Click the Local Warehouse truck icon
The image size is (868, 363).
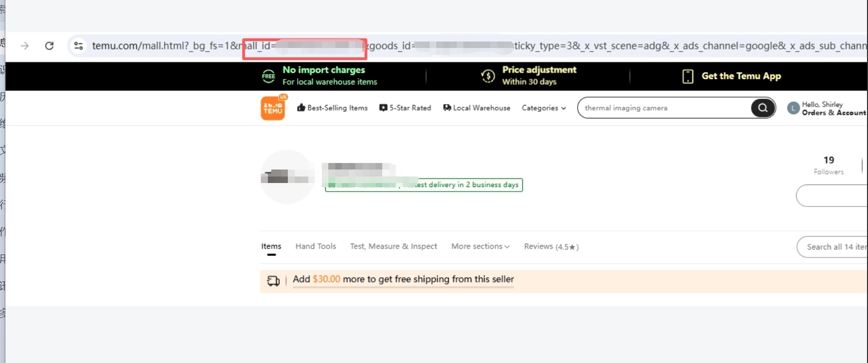pyautogui.click(x=447, y=107)
